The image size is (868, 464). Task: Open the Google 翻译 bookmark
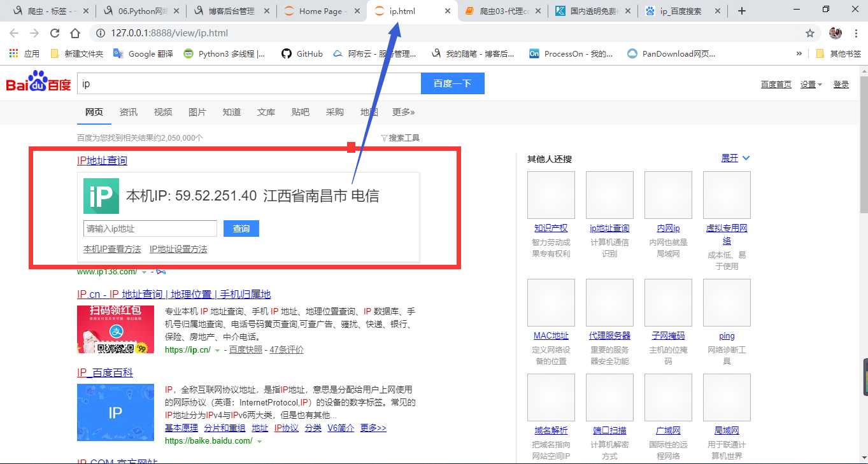point(143,54)
